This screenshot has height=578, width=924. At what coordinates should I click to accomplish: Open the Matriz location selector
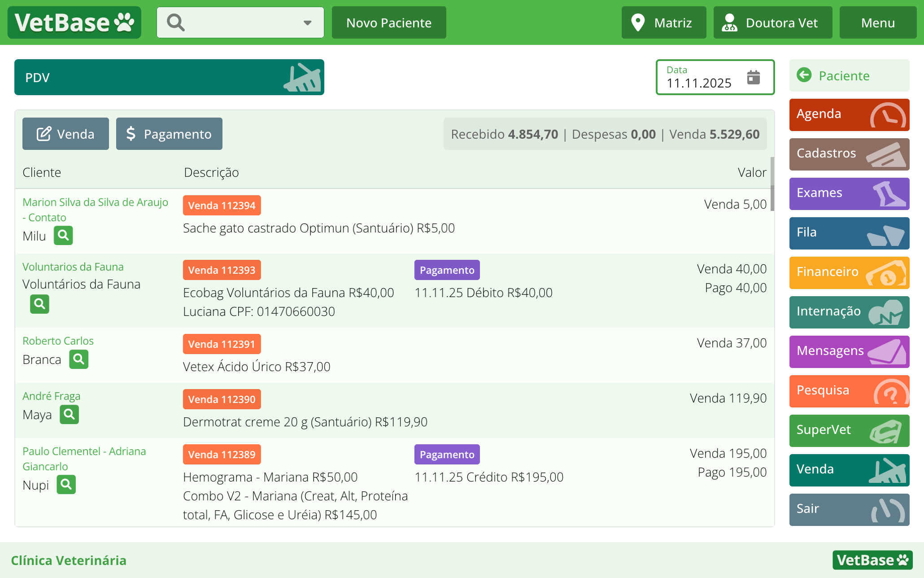pyautogui.click(x=664, y=22)
